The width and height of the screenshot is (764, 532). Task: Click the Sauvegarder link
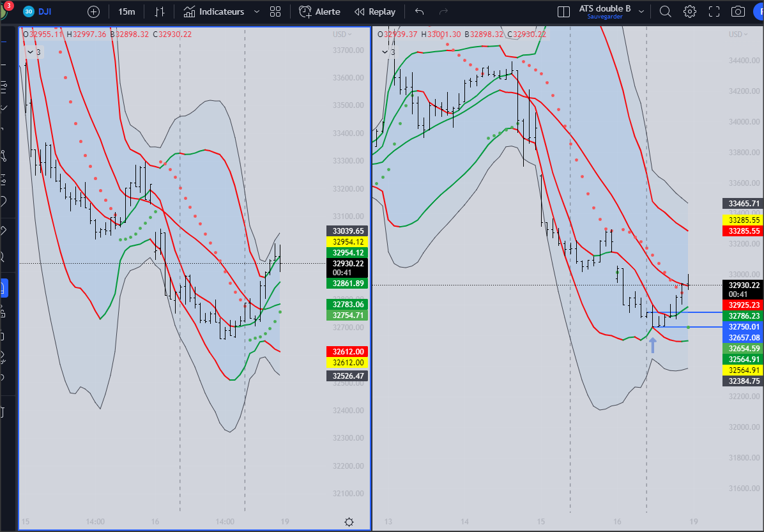point(605,17)
